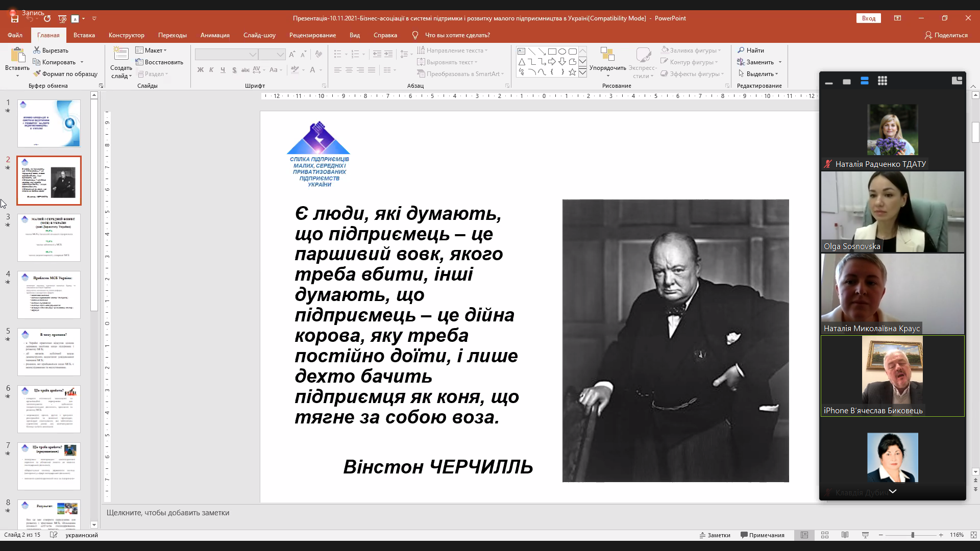Click the Поделиться share button
The width and height of the screenshot is (980, 551).
click(x=946, y=35)
